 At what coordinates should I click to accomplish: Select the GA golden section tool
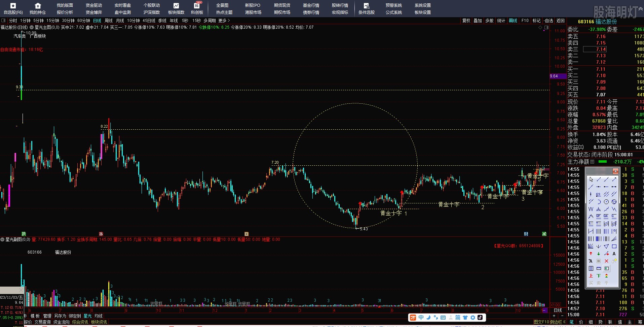606,216
